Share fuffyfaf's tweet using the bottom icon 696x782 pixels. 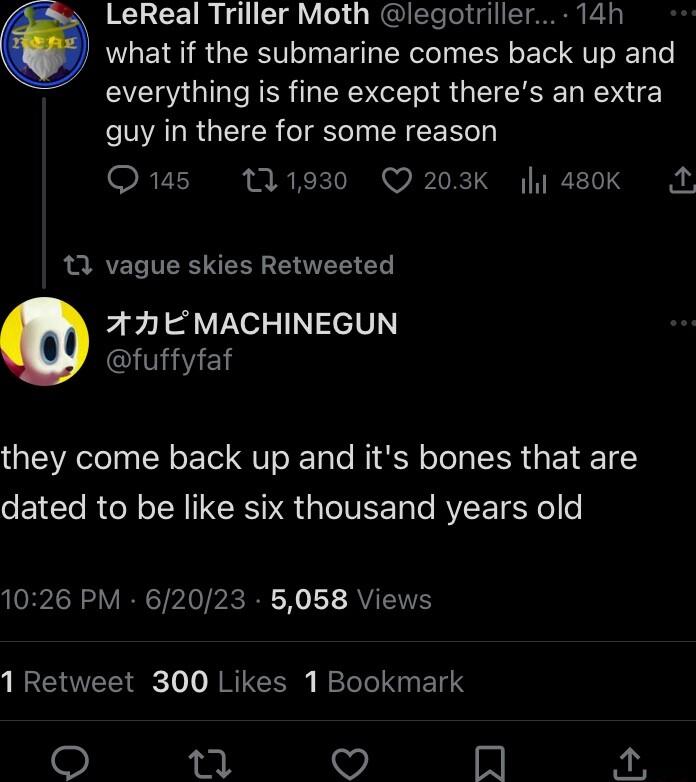[x=629, y=763]
